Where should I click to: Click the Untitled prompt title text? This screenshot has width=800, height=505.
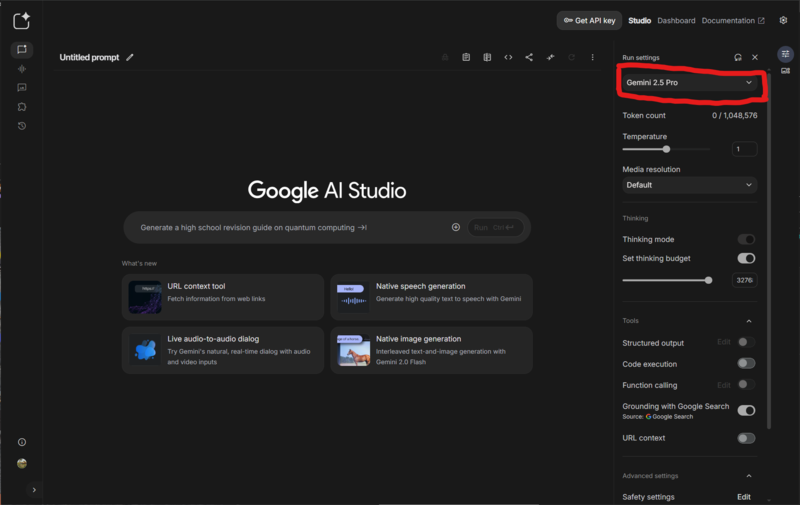[89, 57]
